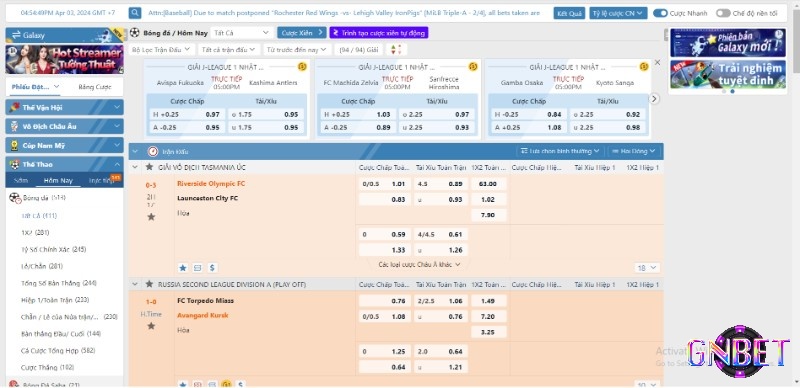The width and height of the screenshot is (800, 388).
Task: Click the up/down sort arrows icon
Action: (396, 50)
